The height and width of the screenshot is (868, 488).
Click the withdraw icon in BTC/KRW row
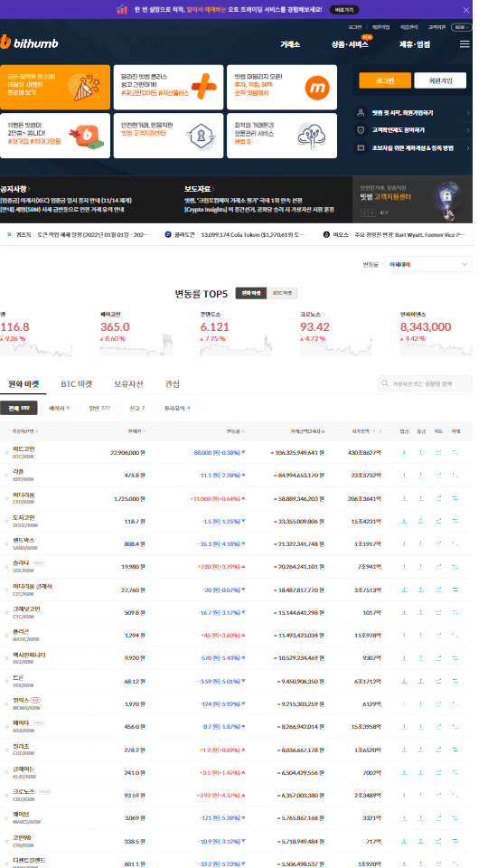421,452
